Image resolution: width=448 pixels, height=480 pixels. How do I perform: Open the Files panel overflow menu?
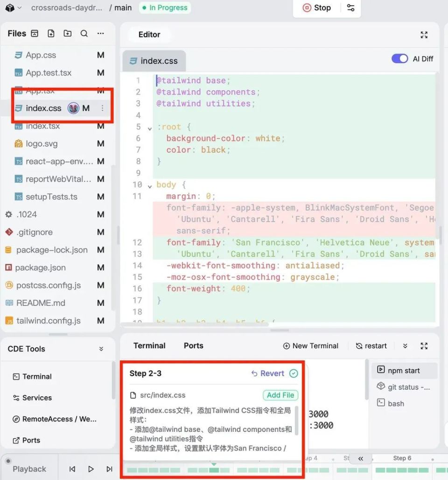[100, 33]
